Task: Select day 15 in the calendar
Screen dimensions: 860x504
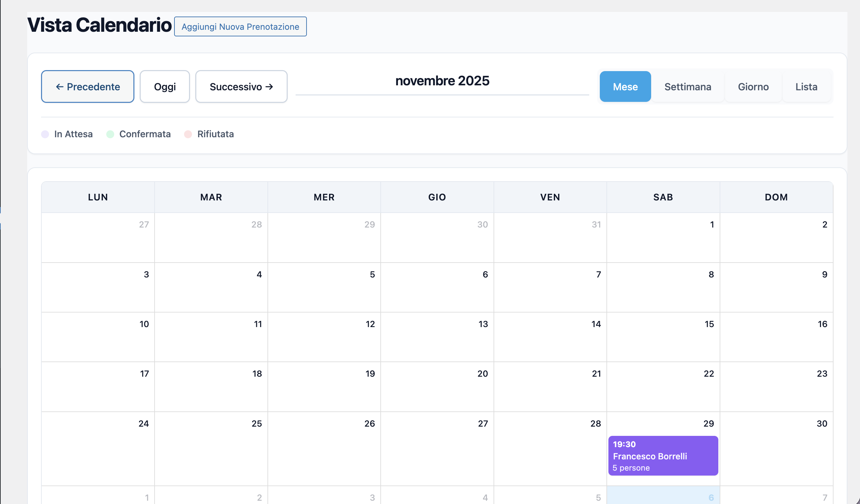Action: (x=663, y=337)
